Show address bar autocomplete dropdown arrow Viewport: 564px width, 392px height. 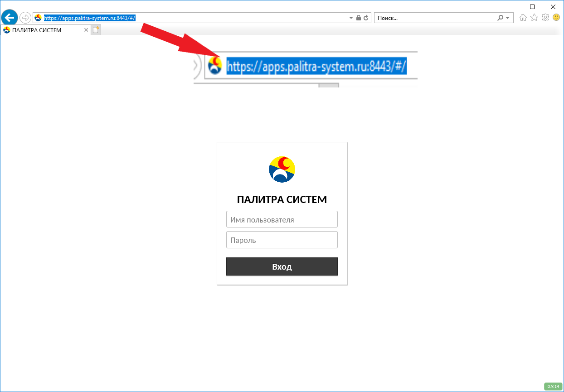pos(351,18)
